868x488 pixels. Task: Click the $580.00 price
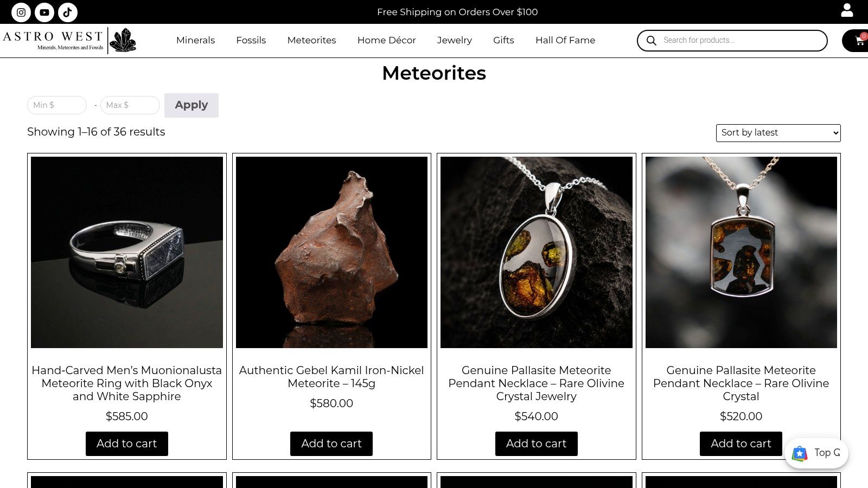click(331, 403)
